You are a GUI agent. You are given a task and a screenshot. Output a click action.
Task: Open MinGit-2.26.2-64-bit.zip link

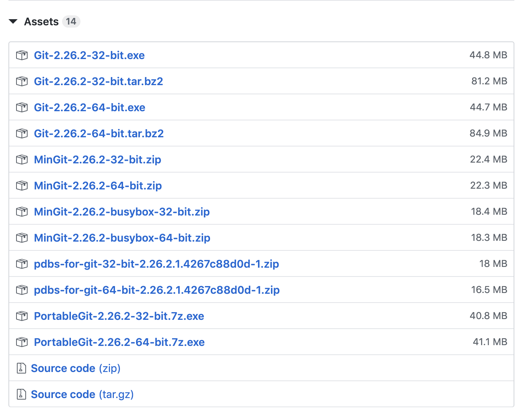[x=98, y=186]
